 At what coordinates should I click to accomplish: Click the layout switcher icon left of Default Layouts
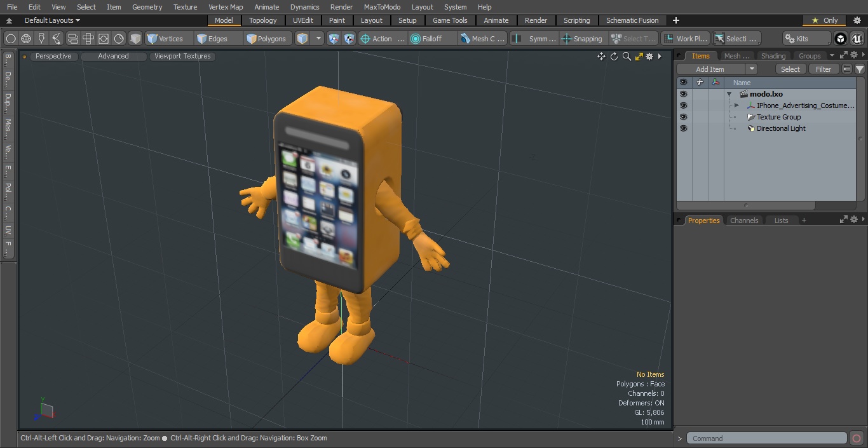(9, 20)
